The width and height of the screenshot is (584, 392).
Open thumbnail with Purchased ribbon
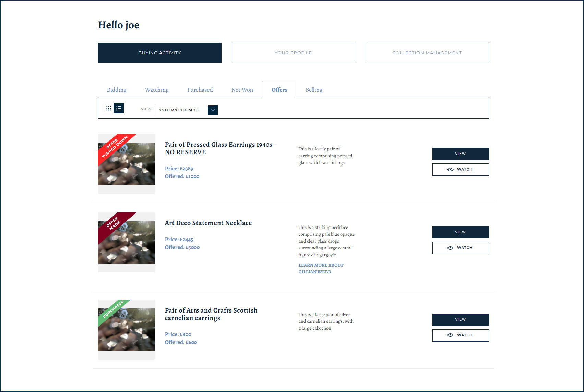click(126, 330)
